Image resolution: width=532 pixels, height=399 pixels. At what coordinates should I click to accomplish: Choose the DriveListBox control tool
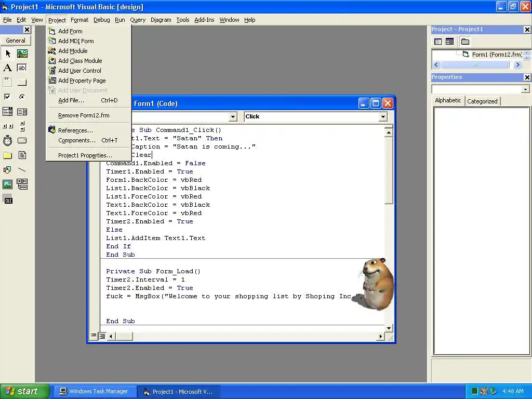(22, 140)
